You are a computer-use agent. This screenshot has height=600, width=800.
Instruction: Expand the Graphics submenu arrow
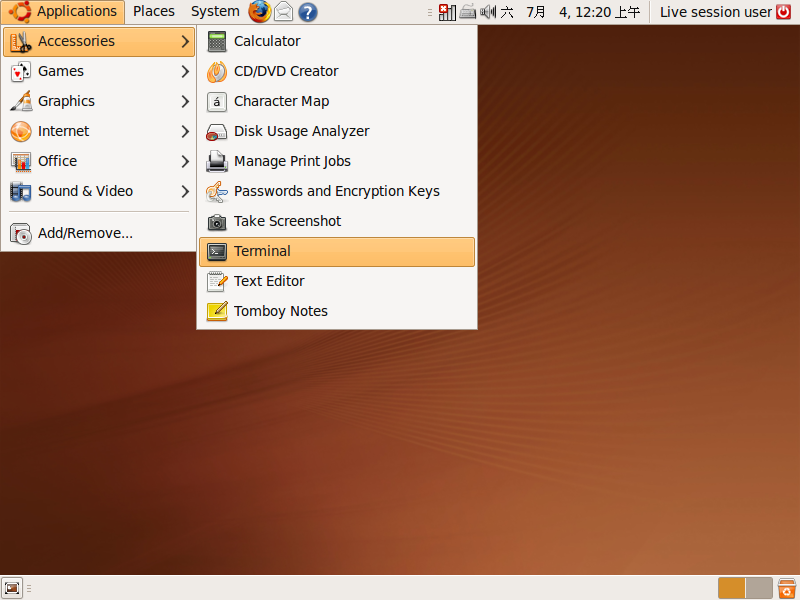click(185, 102)
